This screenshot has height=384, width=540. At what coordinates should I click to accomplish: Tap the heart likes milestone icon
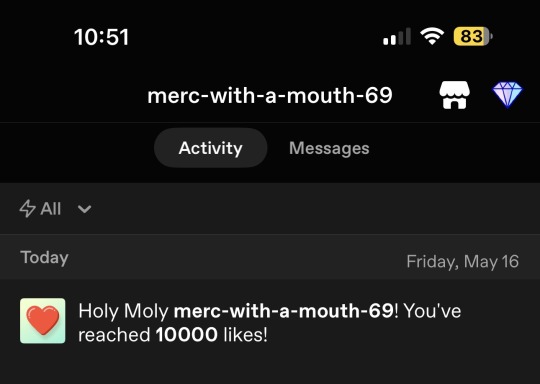coord(43,321)
